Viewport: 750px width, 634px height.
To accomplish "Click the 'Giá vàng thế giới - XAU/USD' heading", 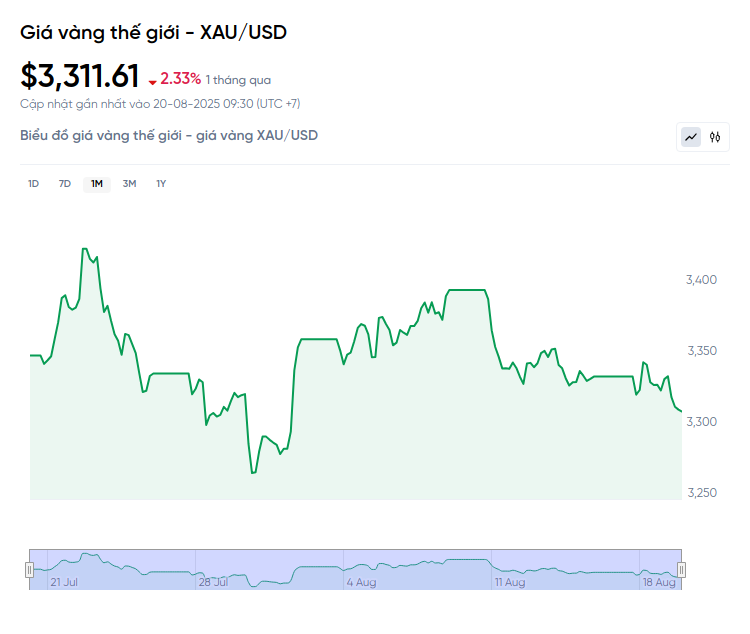I will (x=153, y=32).
